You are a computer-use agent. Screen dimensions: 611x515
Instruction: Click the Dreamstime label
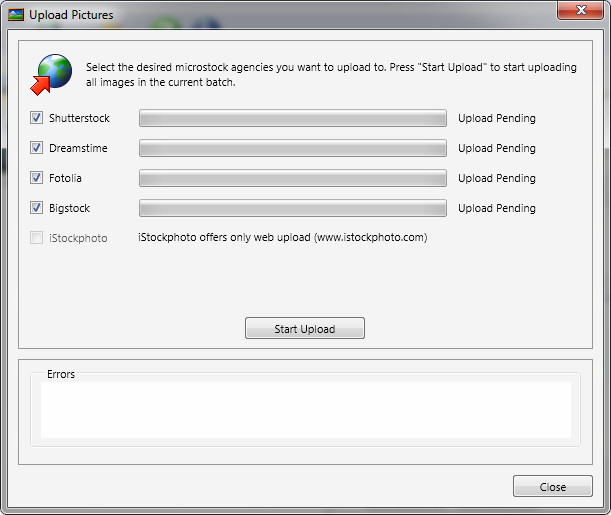[x=78, y=148]
